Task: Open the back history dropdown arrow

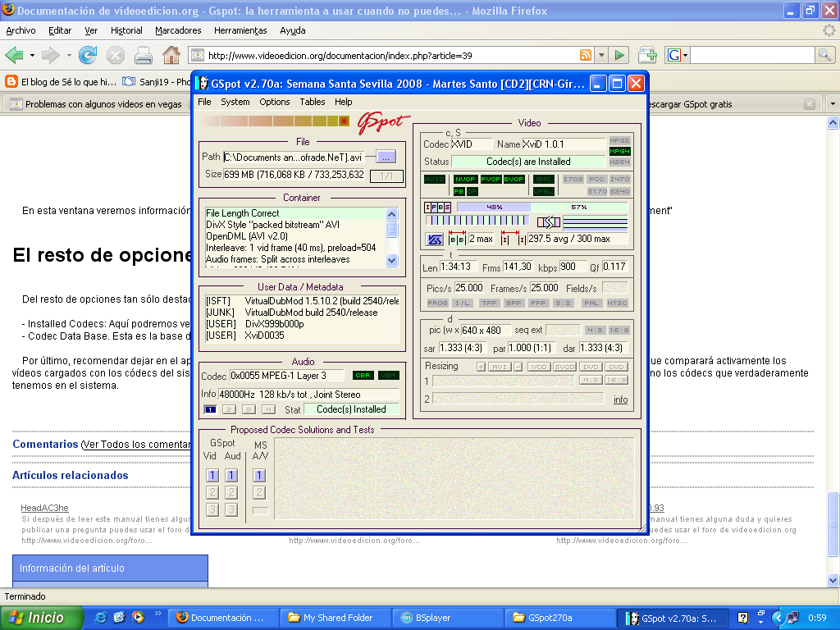Action: 32,55
